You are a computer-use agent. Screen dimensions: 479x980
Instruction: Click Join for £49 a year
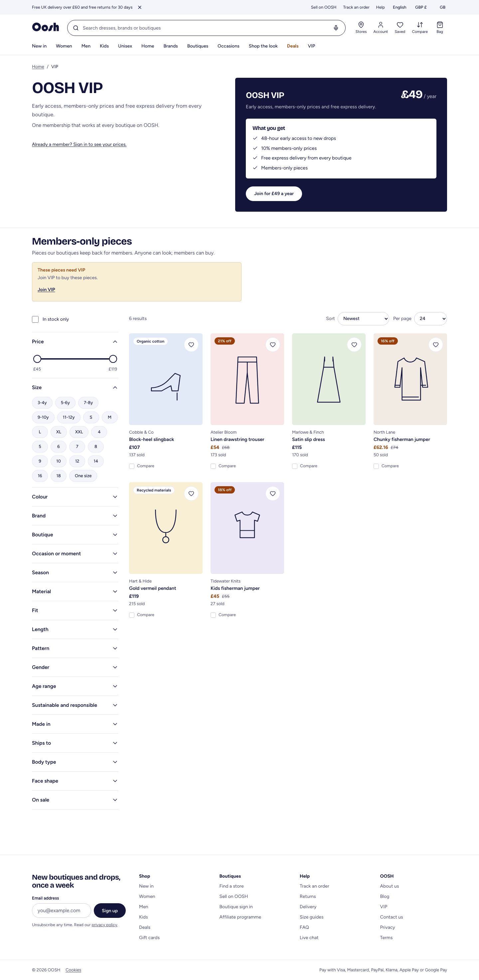click(x=274, y=194)
